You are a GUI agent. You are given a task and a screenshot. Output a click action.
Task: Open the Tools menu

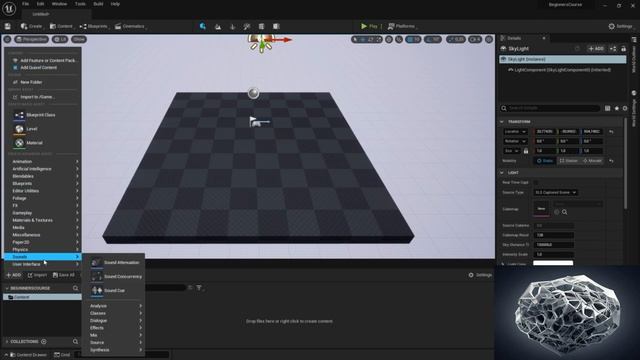pos(80,4)
